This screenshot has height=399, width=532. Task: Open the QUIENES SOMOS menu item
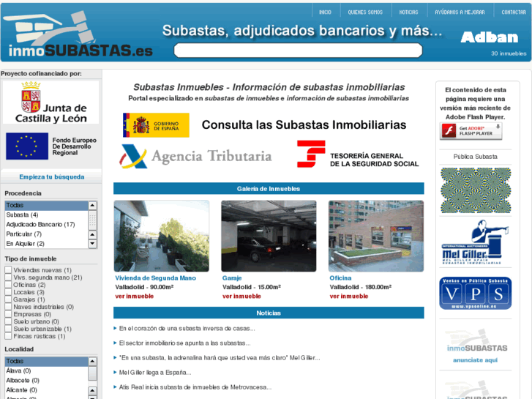pos(365,12)
